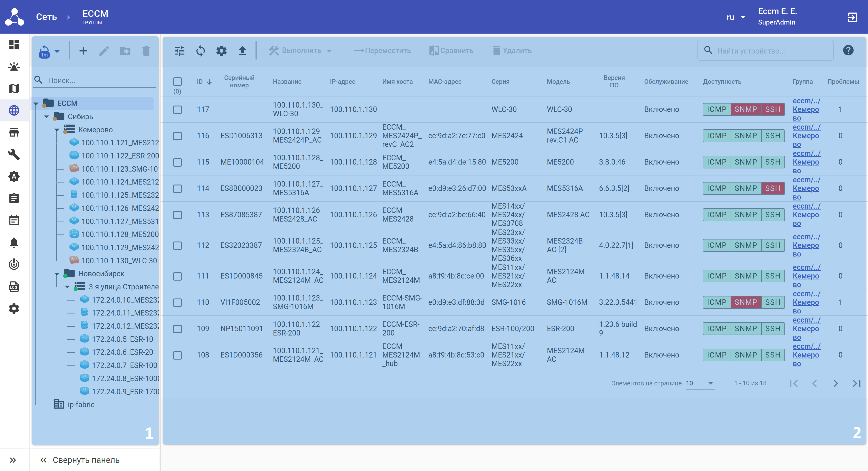This screenshot has width=868, height=471.
Task: Collapse the Кемерово tree node
Action: (57, 130)
